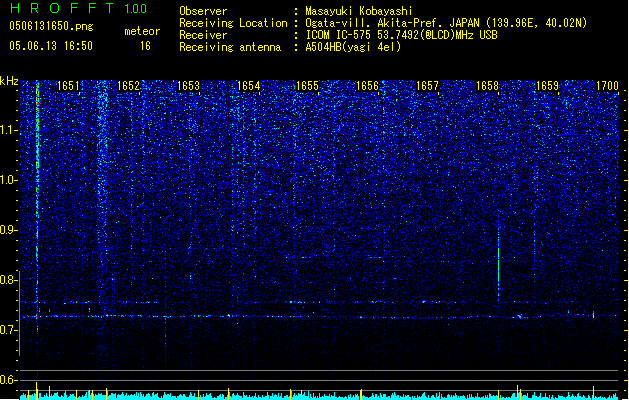
Task: Click the Ogata-vill. Akita-Pref. JAPAN location text
Action: [446, 23]
